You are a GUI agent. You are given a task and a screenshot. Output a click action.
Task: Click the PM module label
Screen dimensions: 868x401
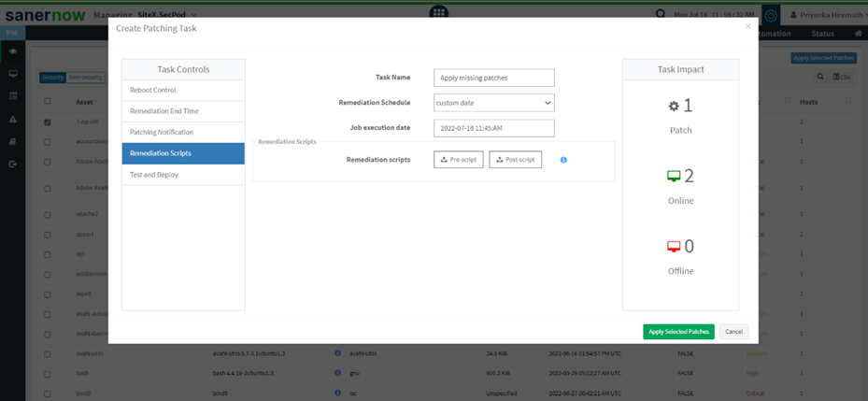pyautogui.click(x=12, y=34)
